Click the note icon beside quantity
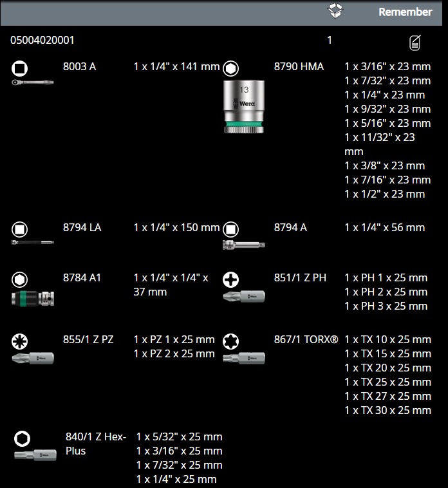This screenshot has height=488, width=448. coord(415,42)
